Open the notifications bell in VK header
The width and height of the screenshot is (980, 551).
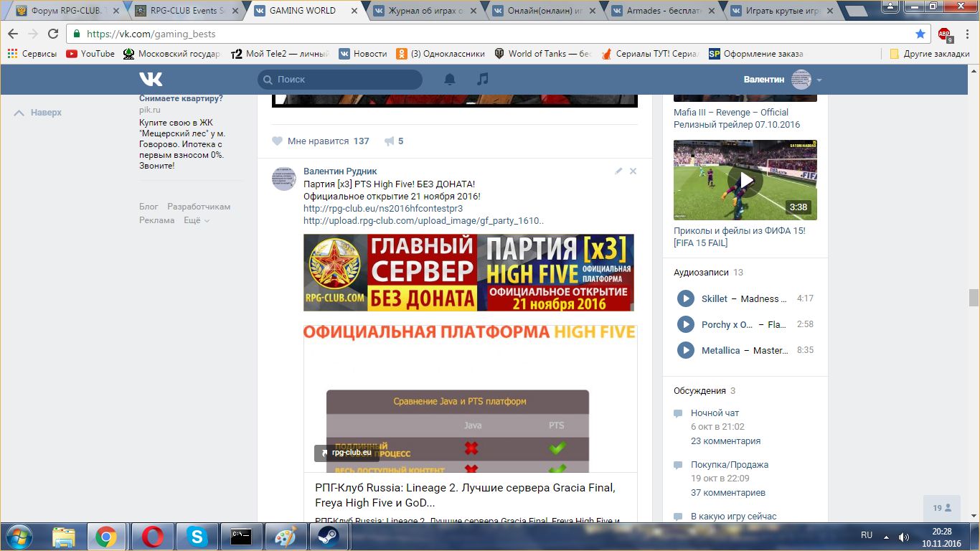tap(450, 79)
